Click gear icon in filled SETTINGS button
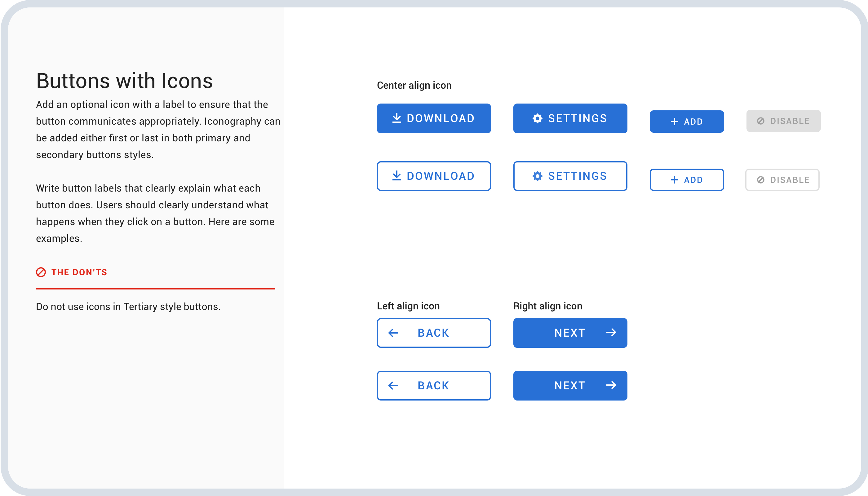 click(537, 118)
